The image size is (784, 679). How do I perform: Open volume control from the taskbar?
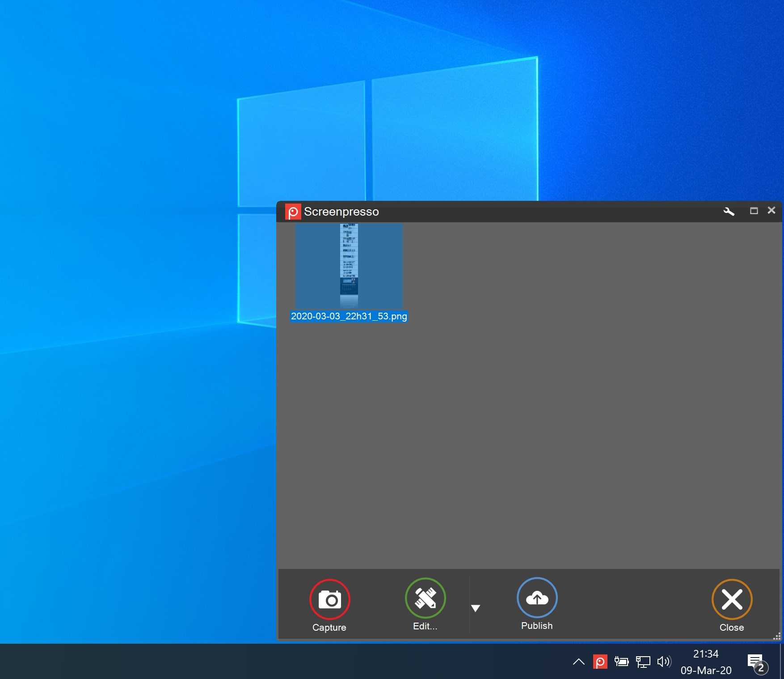pos(664,662)
